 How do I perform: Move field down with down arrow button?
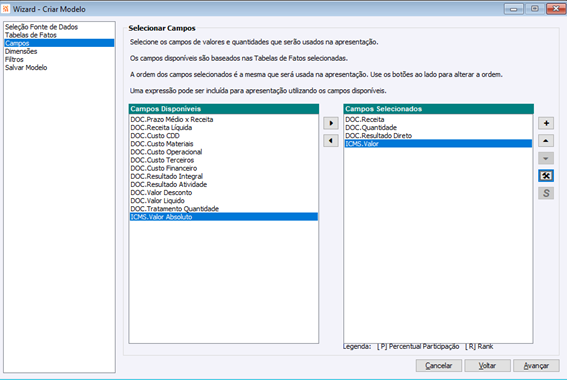pyautogui.click(x=546, y=158)
